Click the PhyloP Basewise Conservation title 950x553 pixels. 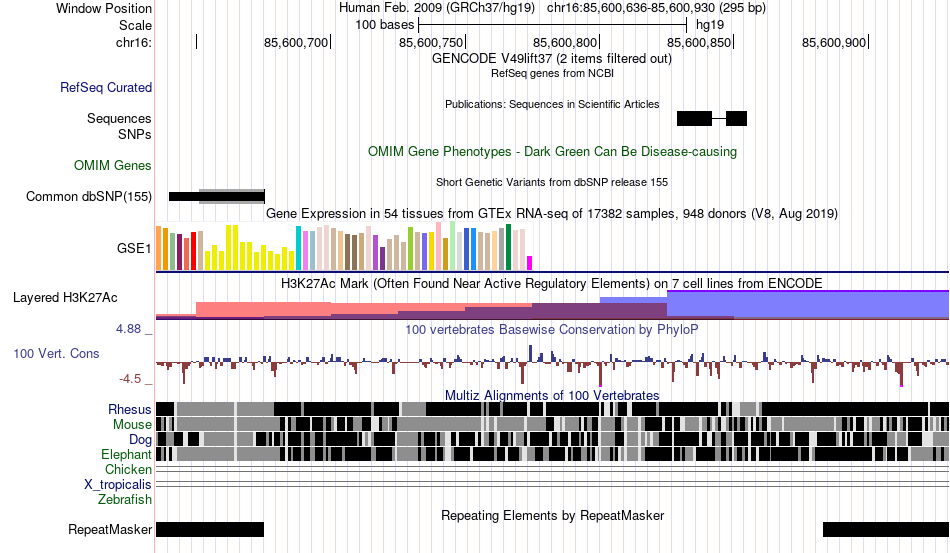[552, 329]
